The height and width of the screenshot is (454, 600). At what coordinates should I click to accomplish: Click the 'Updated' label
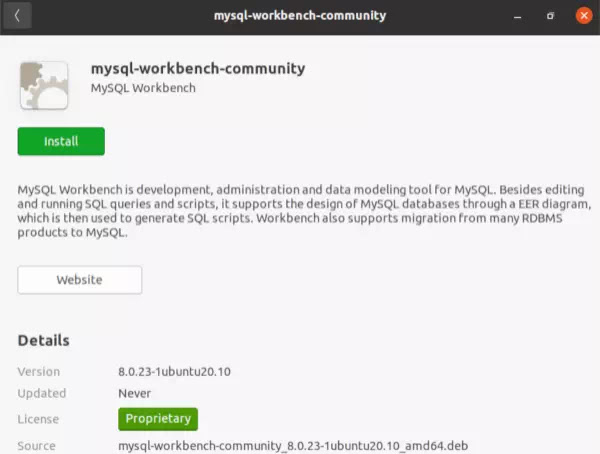[x=42, y=393]
